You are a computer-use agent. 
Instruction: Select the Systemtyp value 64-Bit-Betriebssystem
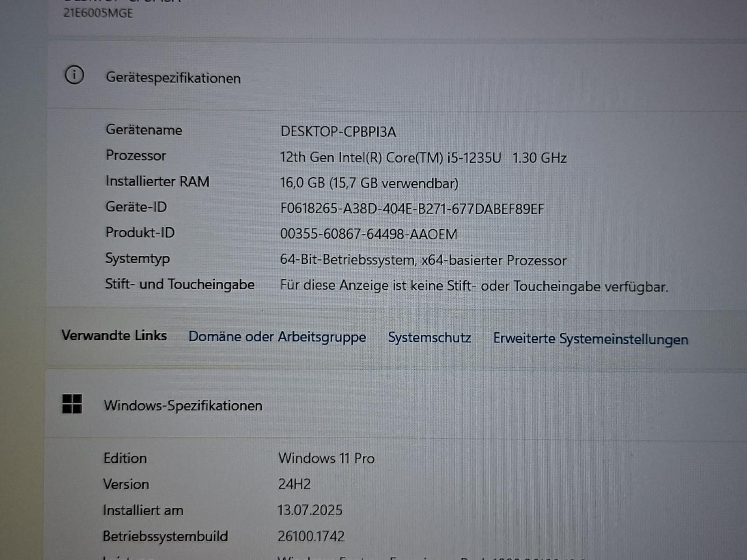(x=423, y=260)
